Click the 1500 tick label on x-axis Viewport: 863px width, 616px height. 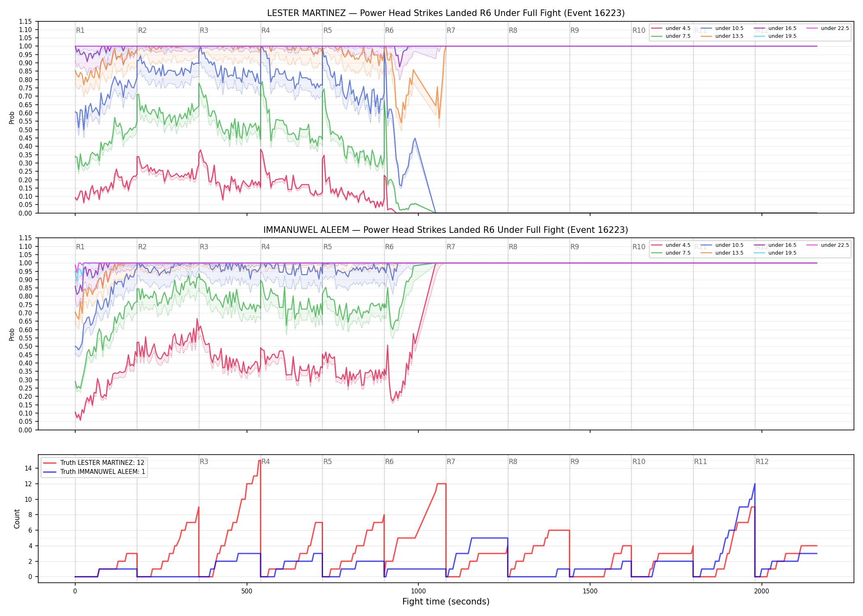pos(590,591)
